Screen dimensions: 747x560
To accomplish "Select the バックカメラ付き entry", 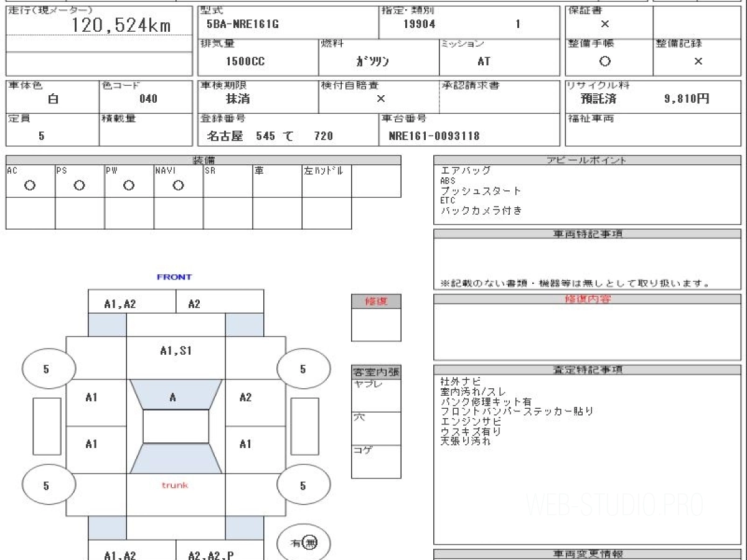I will [481, 211].
